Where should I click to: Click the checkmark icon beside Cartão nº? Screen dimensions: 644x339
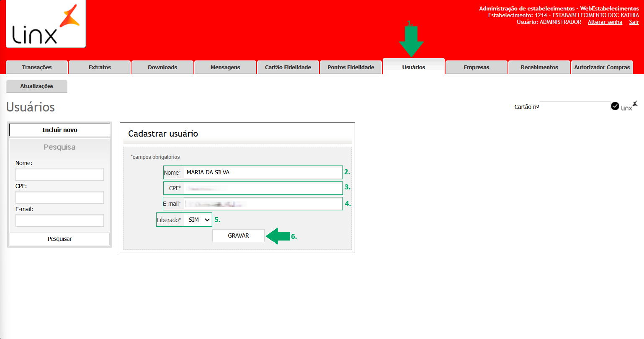coord(615,106)
